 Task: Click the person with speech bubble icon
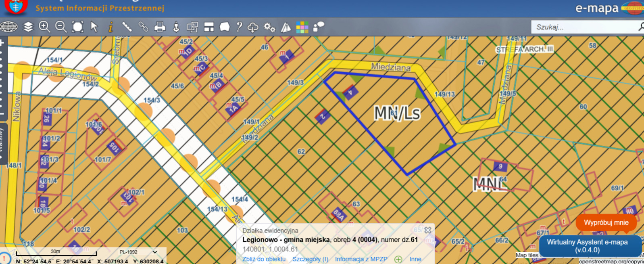319,27
